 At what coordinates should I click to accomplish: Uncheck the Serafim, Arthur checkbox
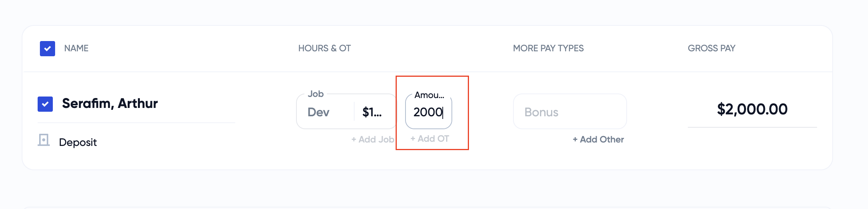[45, 104]
